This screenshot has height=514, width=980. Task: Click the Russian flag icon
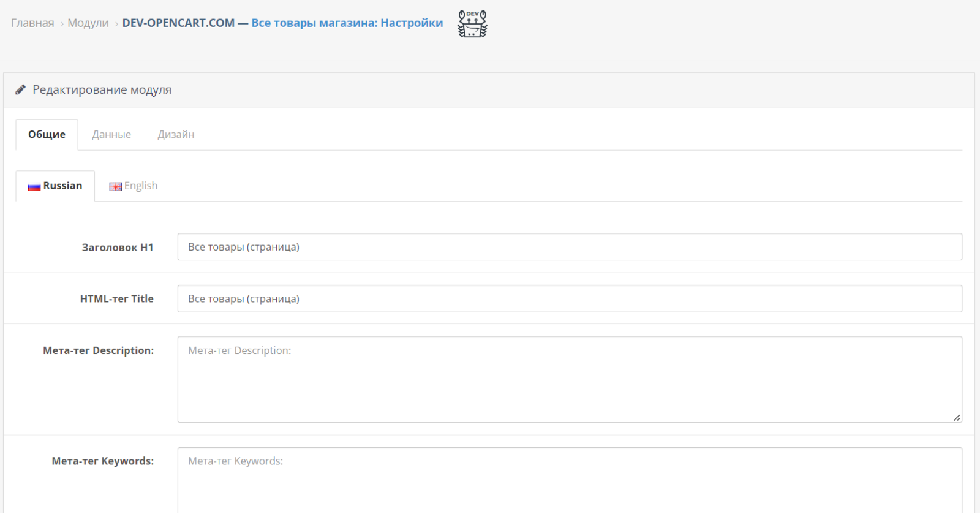pyautogui.click(x=34, y=187)
